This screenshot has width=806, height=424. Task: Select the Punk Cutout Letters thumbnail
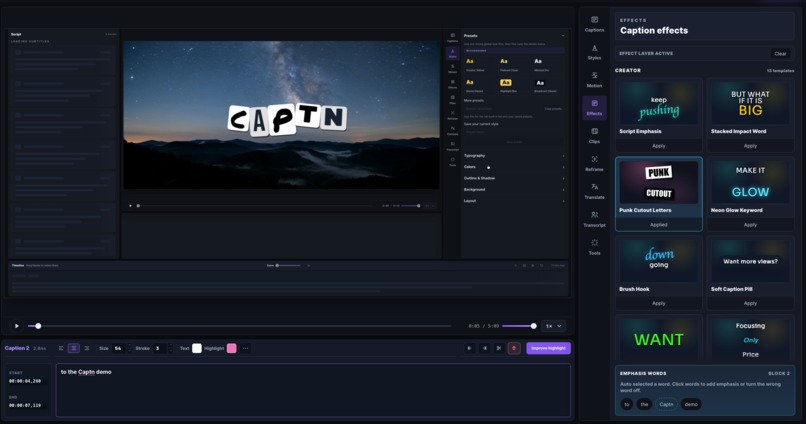[x=658, y=182]
